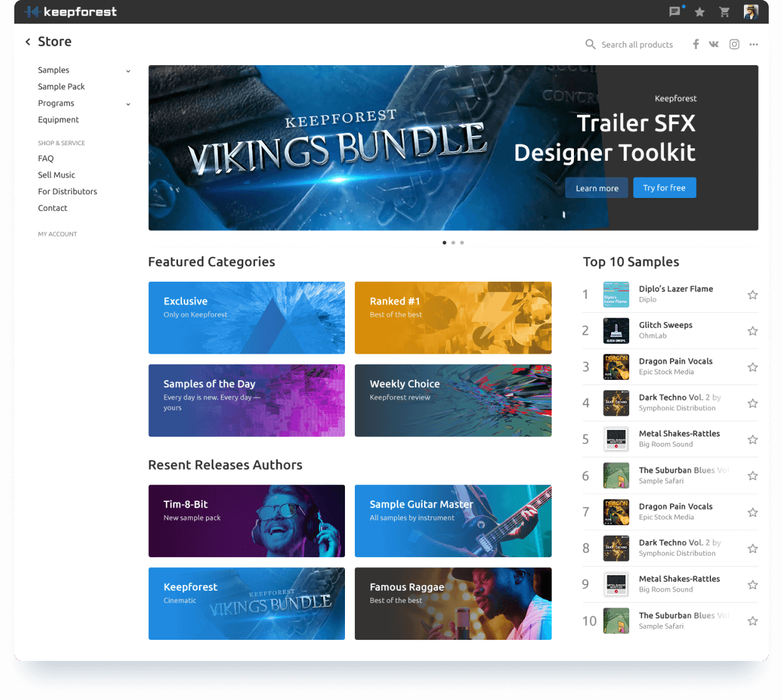The width and height of the screenshot is (783, 700).
Task: Open Contact page
Action: click(x=53, y=209)
